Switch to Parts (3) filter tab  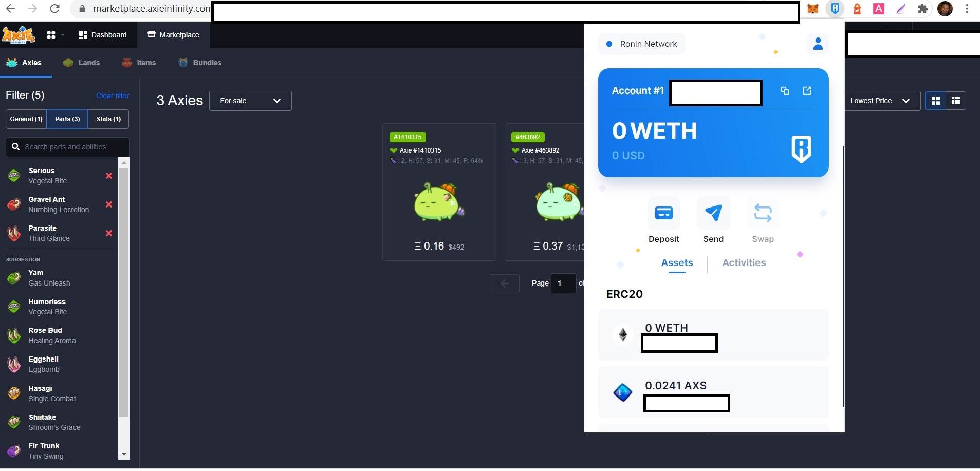pyautogui.click(x=67, y=119)
